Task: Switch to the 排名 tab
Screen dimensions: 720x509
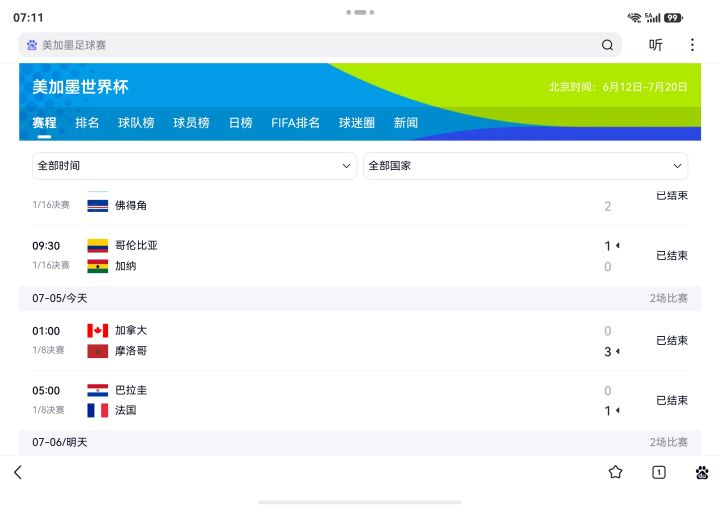Action: coord(87,123)
